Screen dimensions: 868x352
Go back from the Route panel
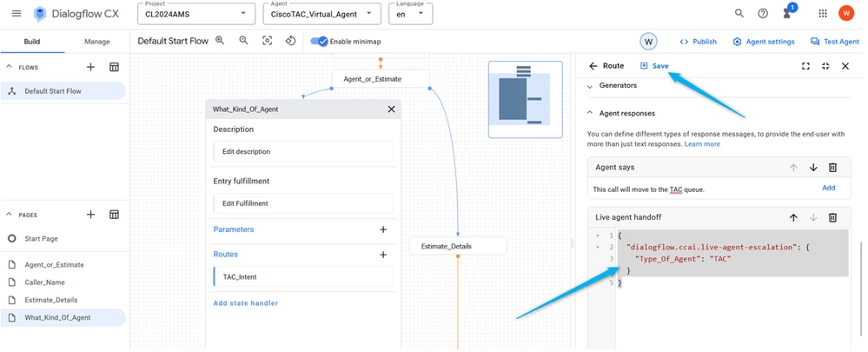click(x=593, y=66)
